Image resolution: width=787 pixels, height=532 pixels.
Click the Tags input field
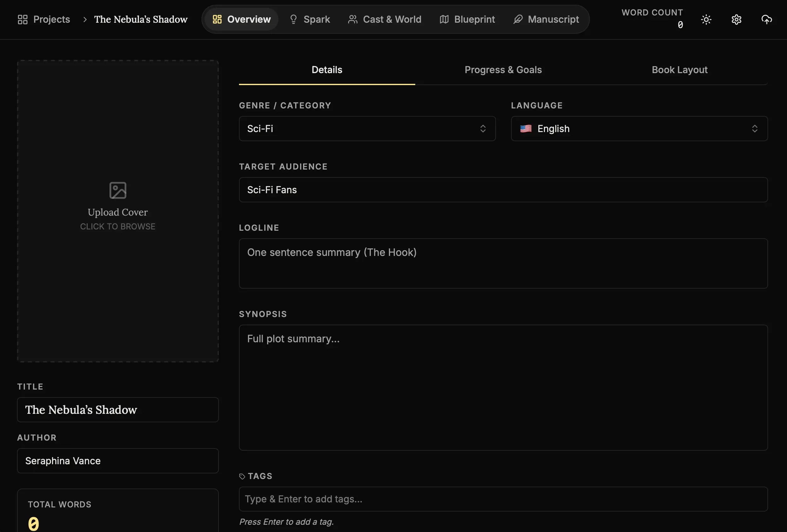(x=503, y=499)
